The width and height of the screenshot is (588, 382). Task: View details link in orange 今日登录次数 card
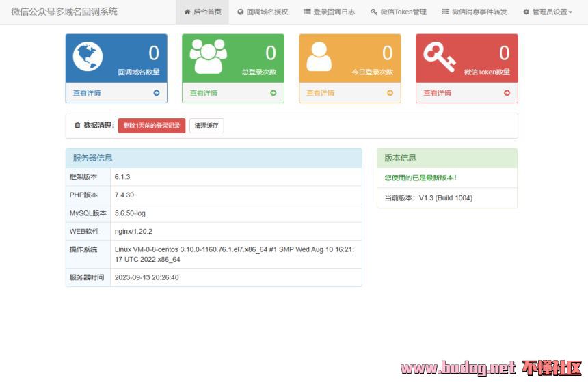[x=320, y=93]
